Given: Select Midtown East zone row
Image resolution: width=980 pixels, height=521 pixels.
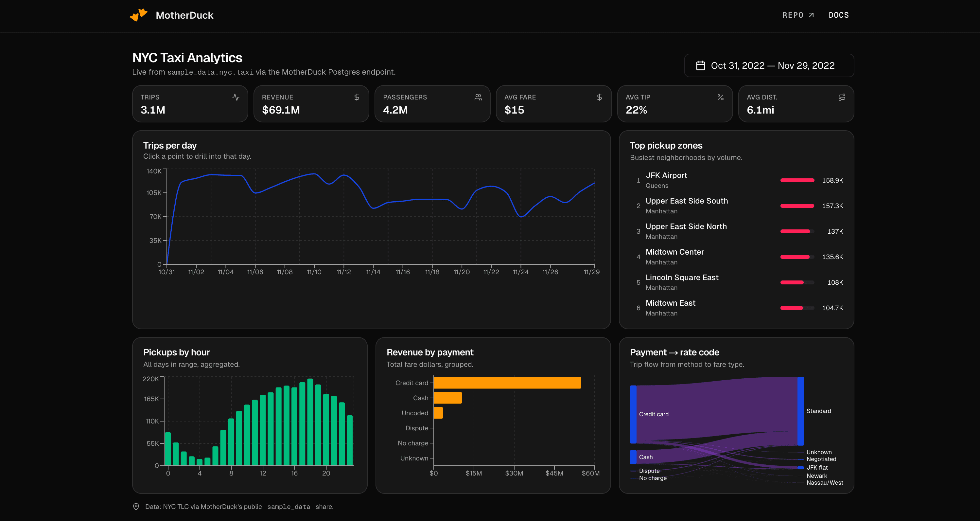Looking at the screenshot, I should pyautogui.click(x=737, y=308).
